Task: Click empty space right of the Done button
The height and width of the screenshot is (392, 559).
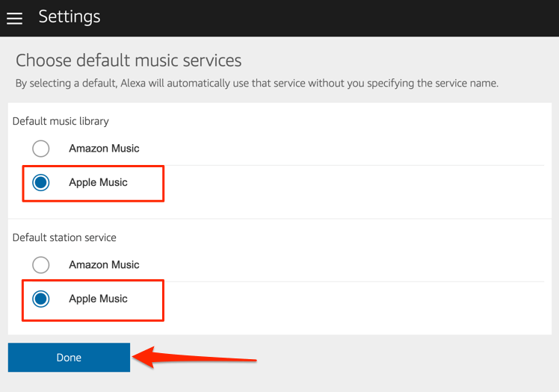Action: 411,358
